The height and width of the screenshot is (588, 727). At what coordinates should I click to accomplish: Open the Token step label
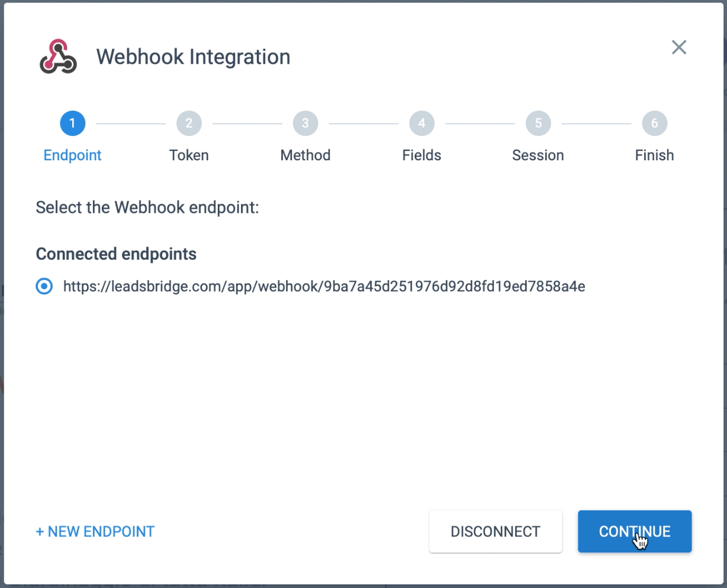(189, 155)
